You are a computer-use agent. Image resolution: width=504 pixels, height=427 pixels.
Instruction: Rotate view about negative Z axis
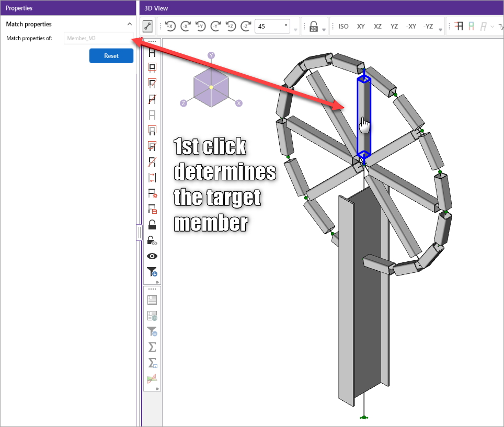[x=246, y=26]
